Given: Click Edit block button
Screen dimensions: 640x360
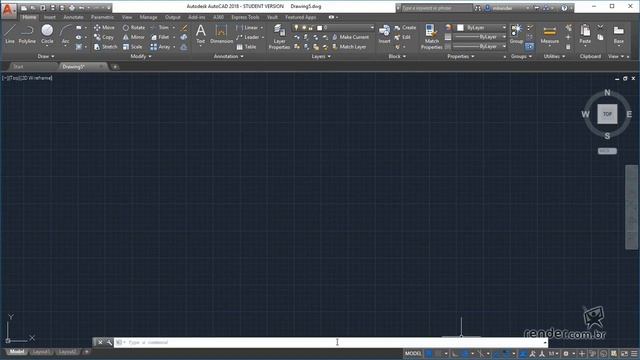Looking at the screenshot, I should (x=402, y=37).
